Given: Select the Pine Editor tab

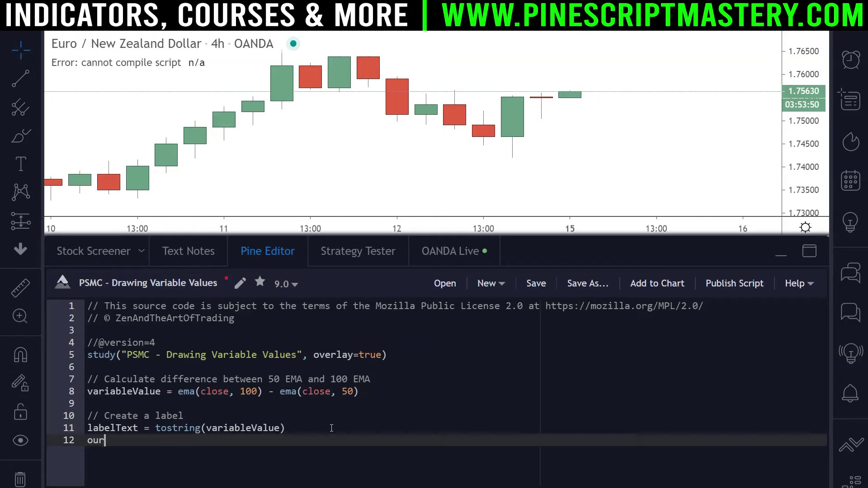Looking at the screenshot, I should (268, 251).
